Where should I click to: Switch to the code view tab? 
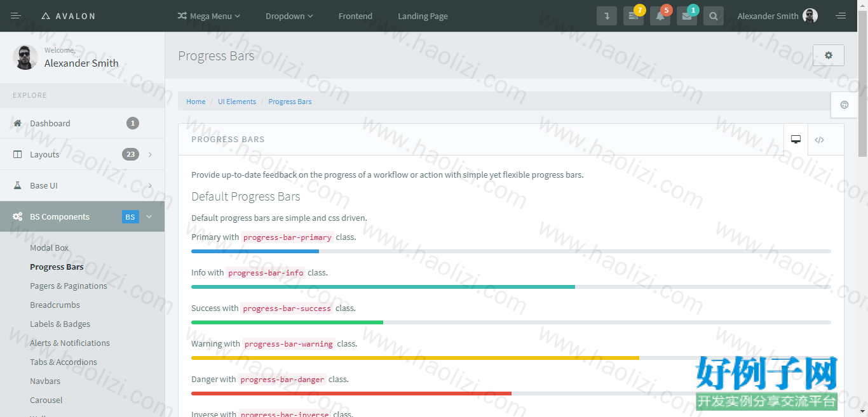pos(820,140)
